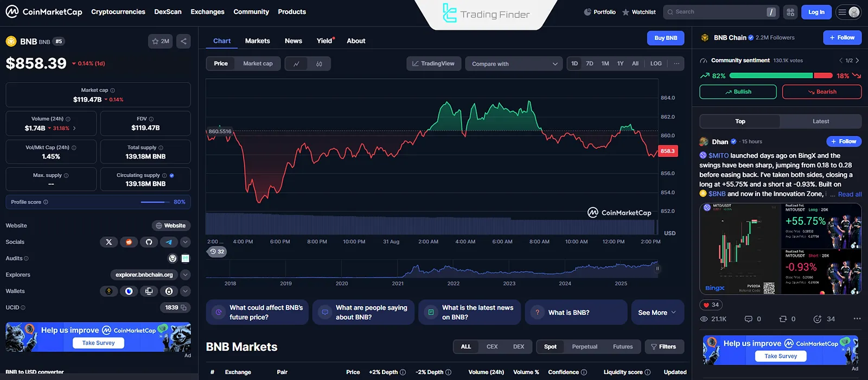Open the CertiK audit badge icon
868x380 pixels.
(173, 258)
